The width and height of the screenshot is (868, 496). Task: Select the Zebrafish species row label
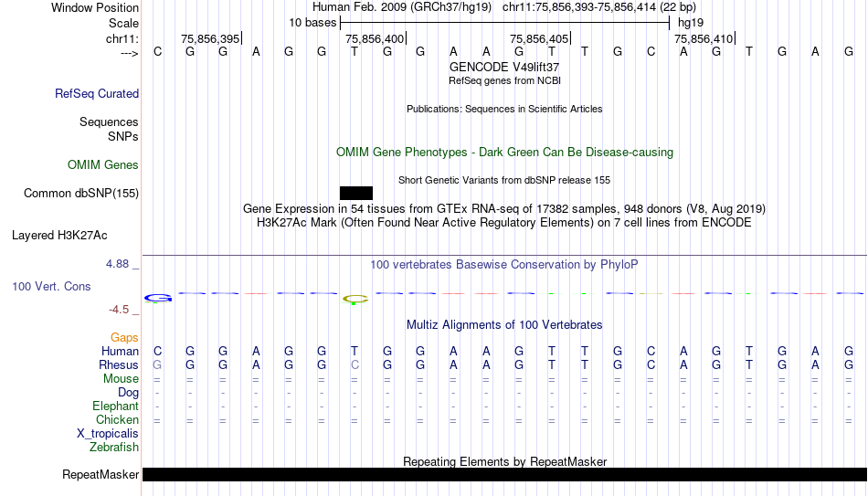pos(114,447)
